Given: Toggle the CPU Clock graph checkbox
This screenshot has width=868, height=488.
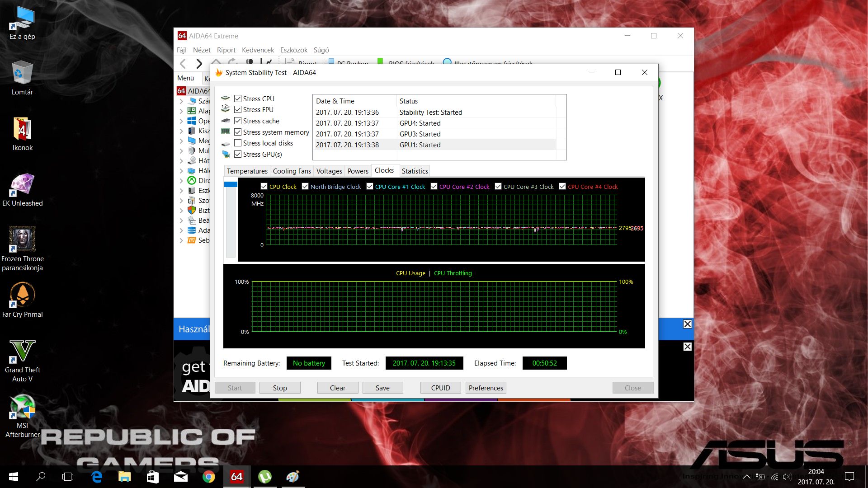Looking at the screenshot, I should pyautogui.click(x=264, y=186).
